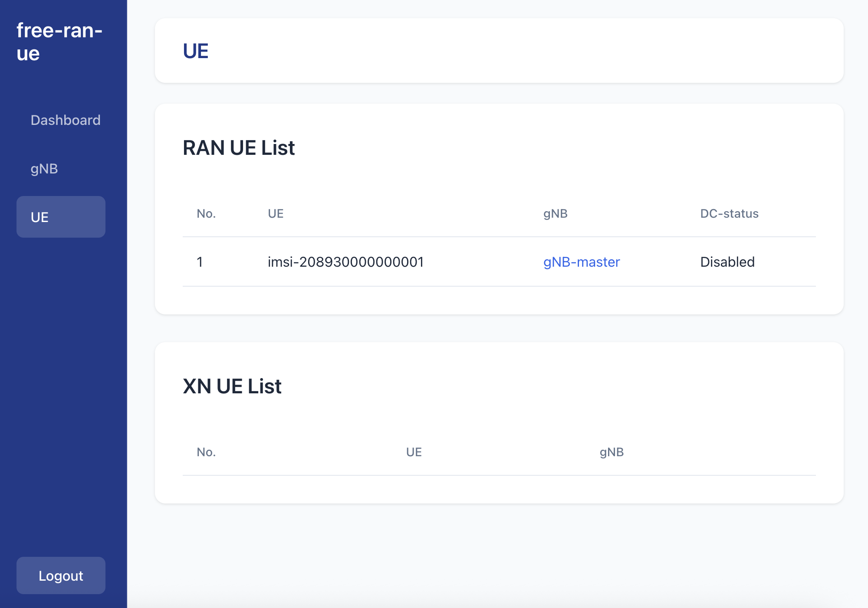Click the XN UE List heading
Image resolution: width=868 pixels, height=608 pixels.
tap(232, 386)
